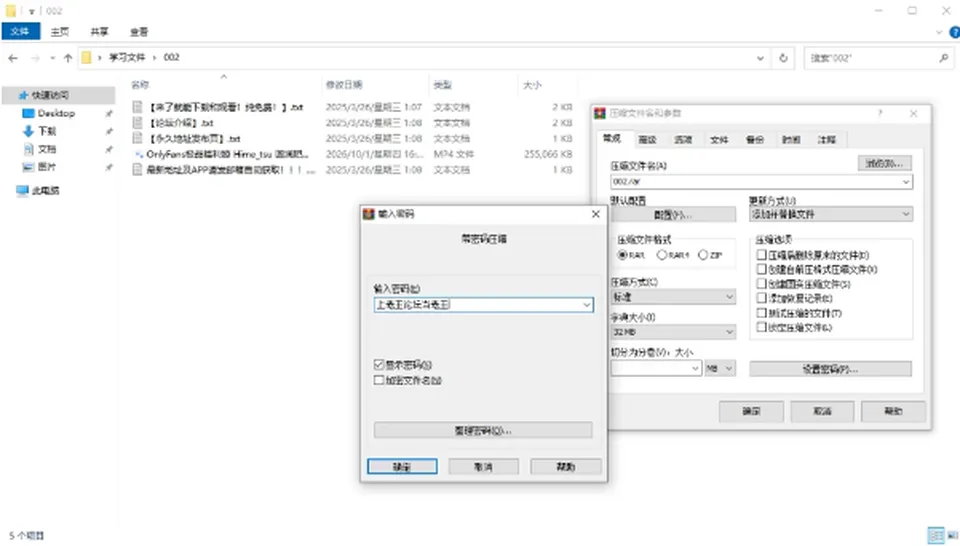Viewport: 960px width, 546px height.
Task: Go up one folder level arrow
Action: [67, 58]
